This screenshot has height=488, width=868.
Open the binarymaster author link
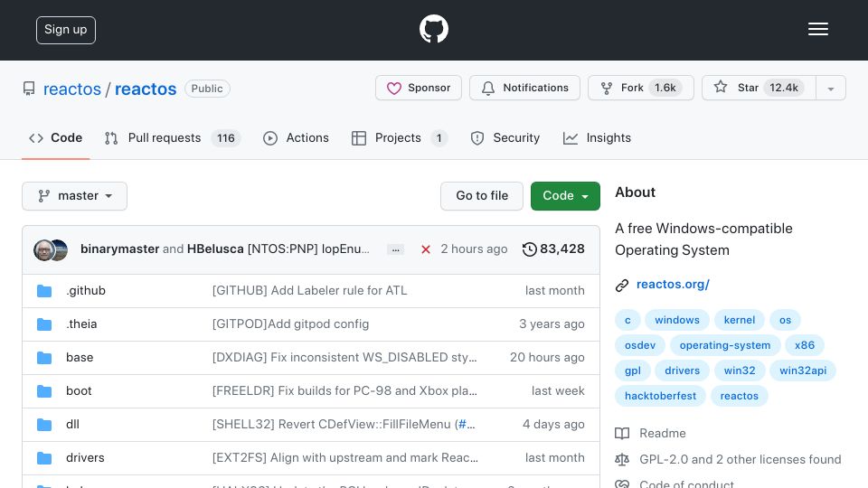pos(119,249)
